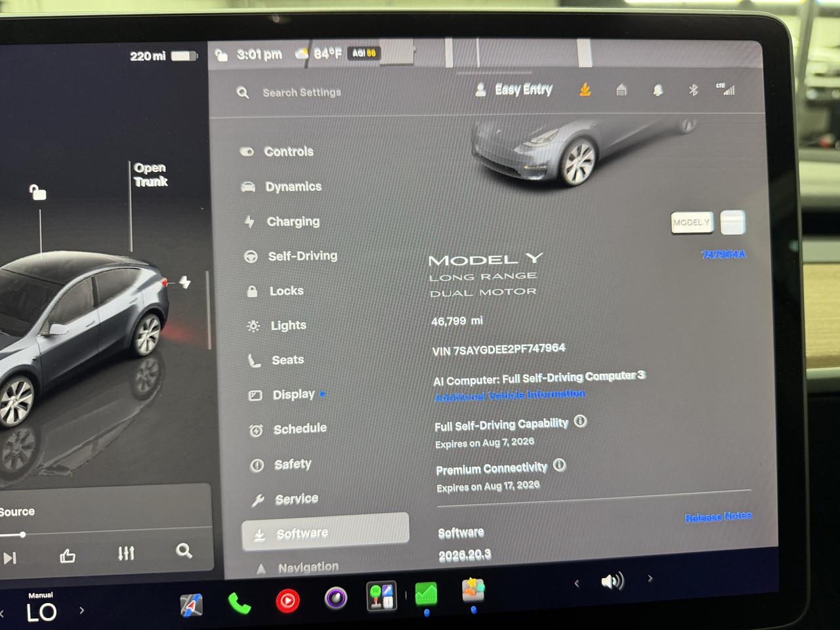Tap the VIN number text
Viewport: 840px width, 630px height.
499,349
